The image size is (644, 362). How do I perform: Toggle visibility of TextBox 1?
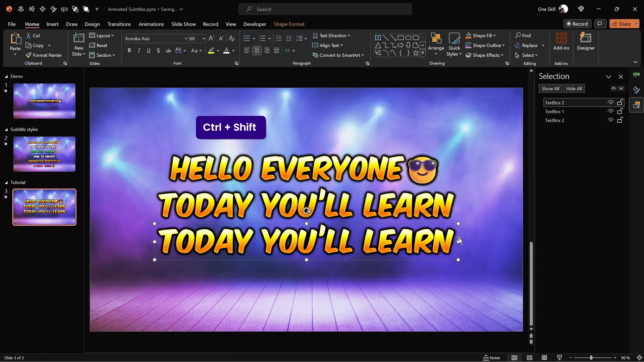610,111
